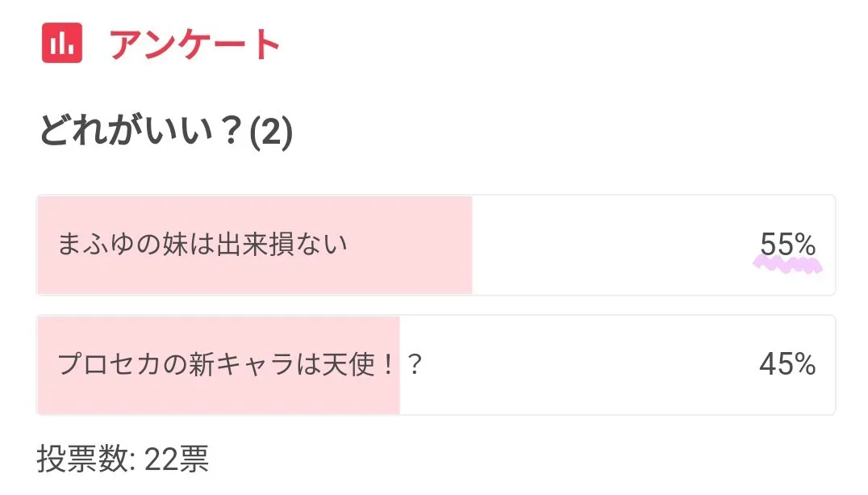Image resolution: width=868 pixels, height=495 pixels.
Task: Vote for まふゆの妹は出来損ない option
Action: point(202,245)
